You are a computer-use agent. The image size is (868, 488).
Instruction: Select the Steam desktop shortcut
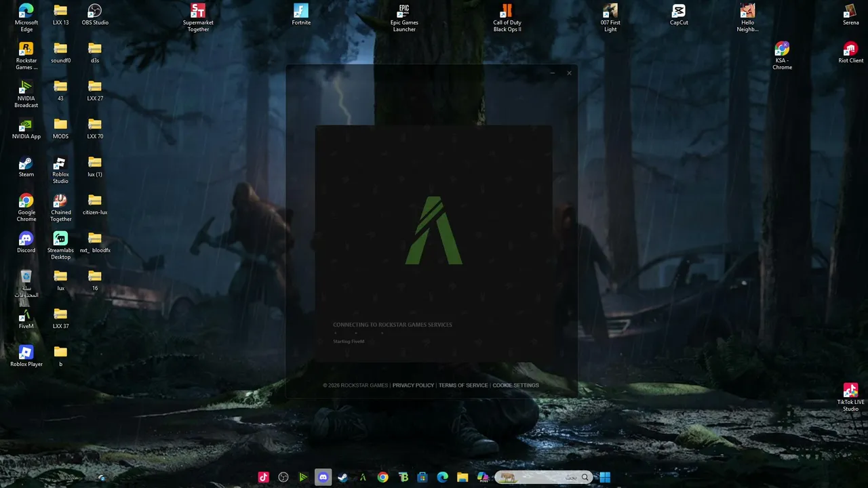(x=26, y=167)
